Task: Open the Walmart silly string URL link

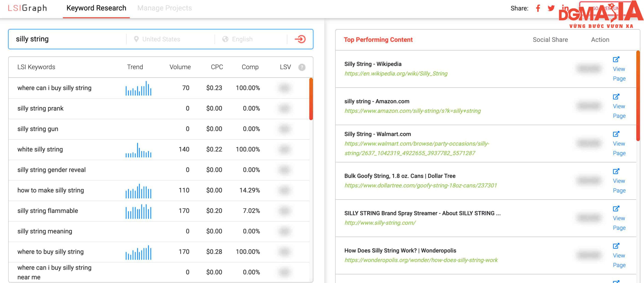Action: pos(417,148)
